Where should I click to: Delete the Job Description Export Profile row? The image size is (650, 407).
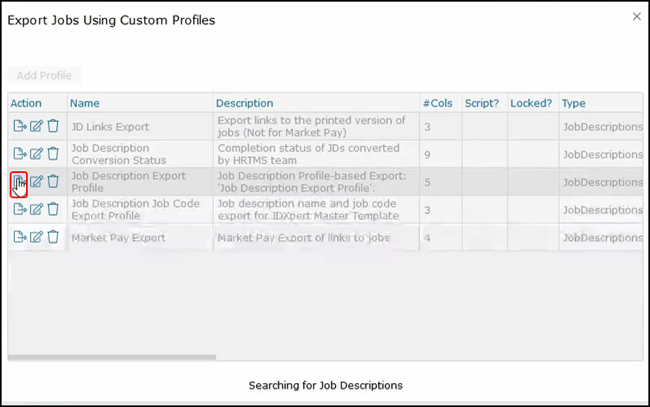click(x=53, y=181)
